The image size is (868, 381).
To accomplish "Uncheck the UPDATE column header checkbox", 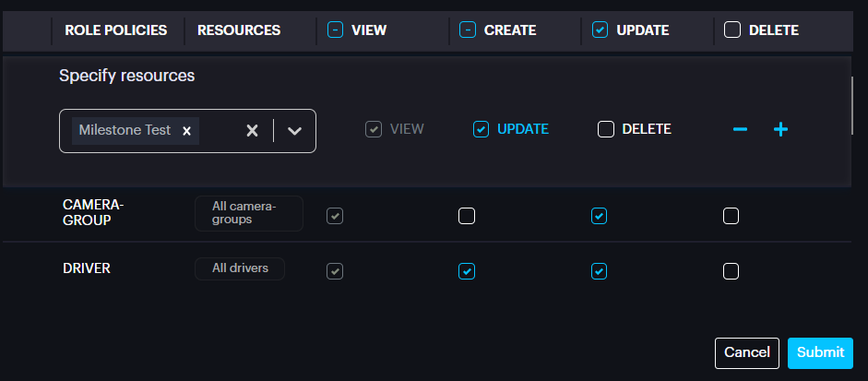I will pos(600,30).
